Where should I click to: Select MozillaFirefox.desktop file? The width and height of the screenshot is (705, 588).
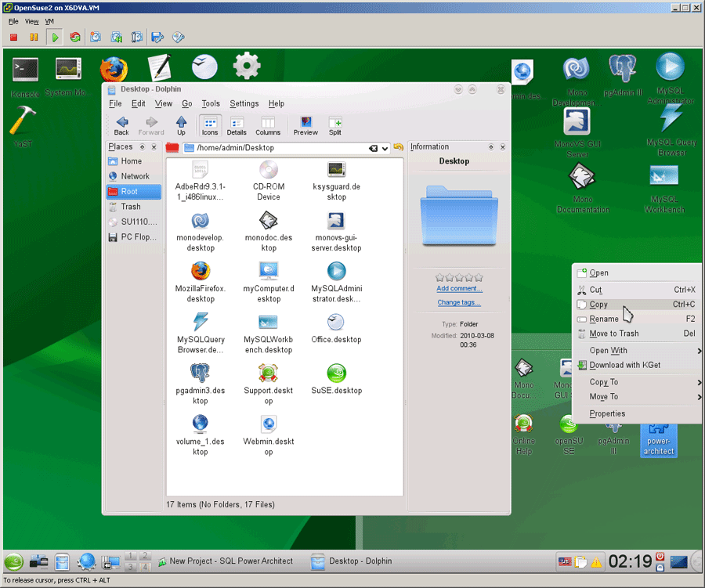point(201,283)
